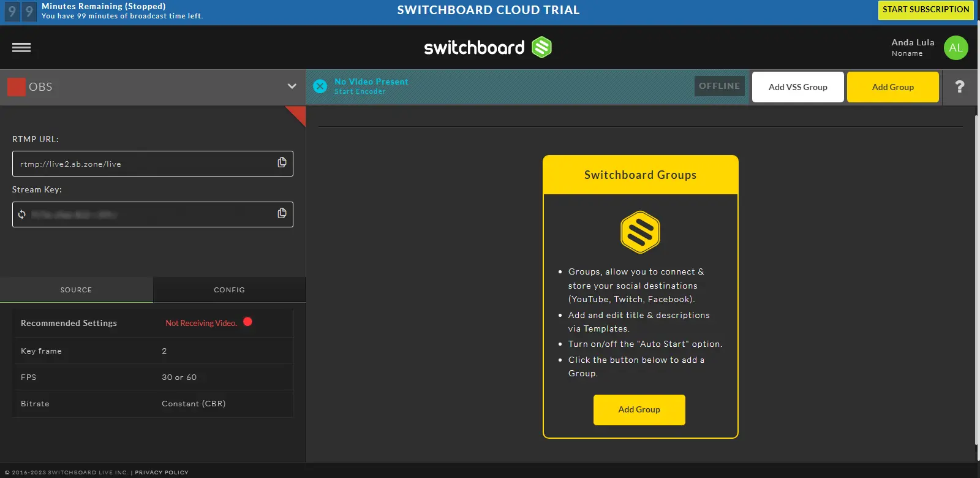980x478 pixels.
Task: Click the 'Turn on/off the Auto Start option' bullet
Action: [x=645, y=344]
